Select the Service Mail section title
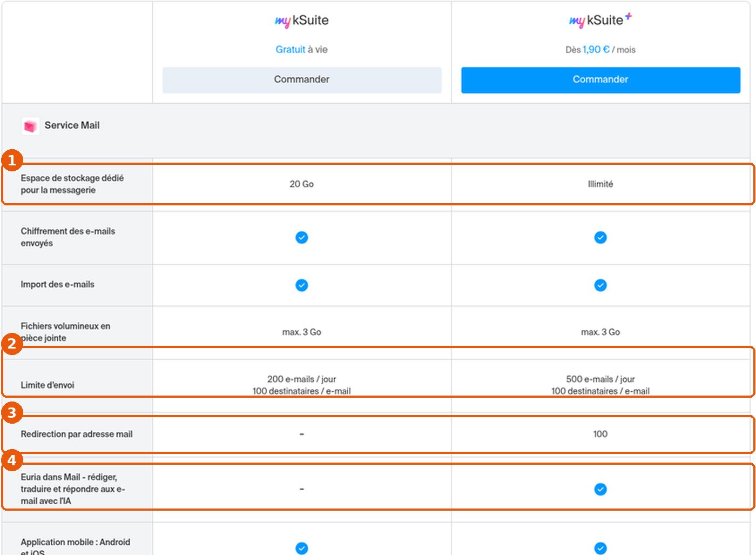This screenshot has width=756, height=555. click(72, 125)
